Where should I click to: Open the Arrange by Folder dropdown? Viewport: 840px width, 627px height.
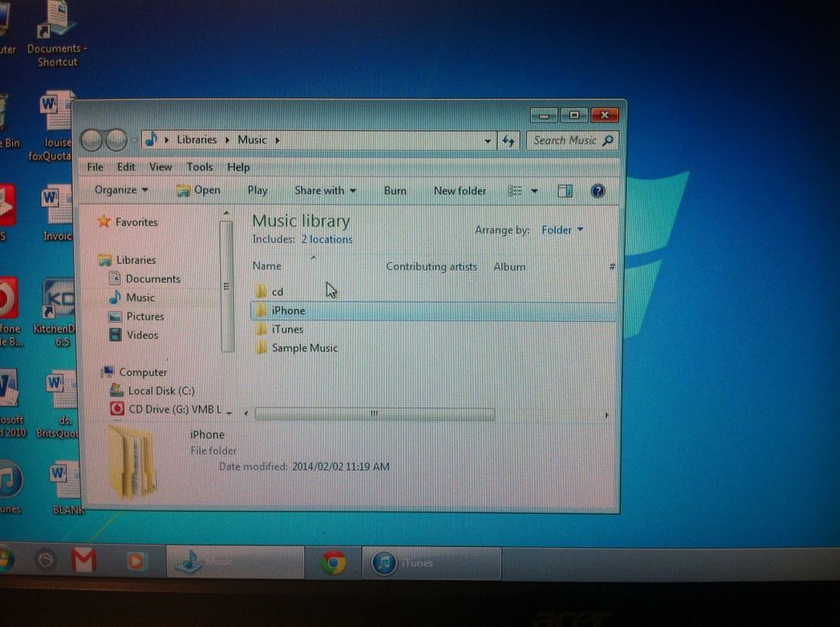click(562, 230)
